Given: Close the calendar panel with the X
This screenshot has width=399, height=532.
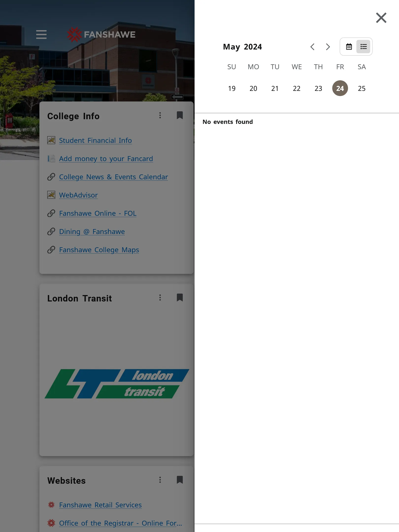Looking at the screenshot, I should [x=381, y=18].
